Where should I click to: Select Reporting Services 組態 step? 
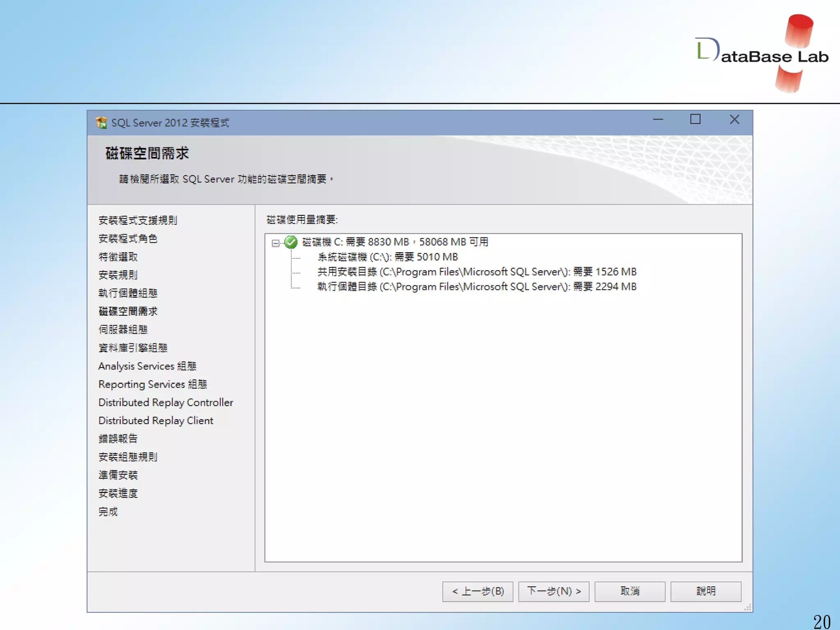pyautogui.click(x=153, y=384)
